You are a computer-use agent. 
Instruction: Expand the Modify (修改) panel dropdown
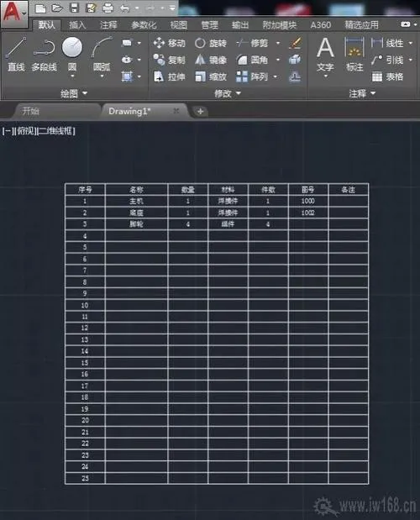pos(228,93)
